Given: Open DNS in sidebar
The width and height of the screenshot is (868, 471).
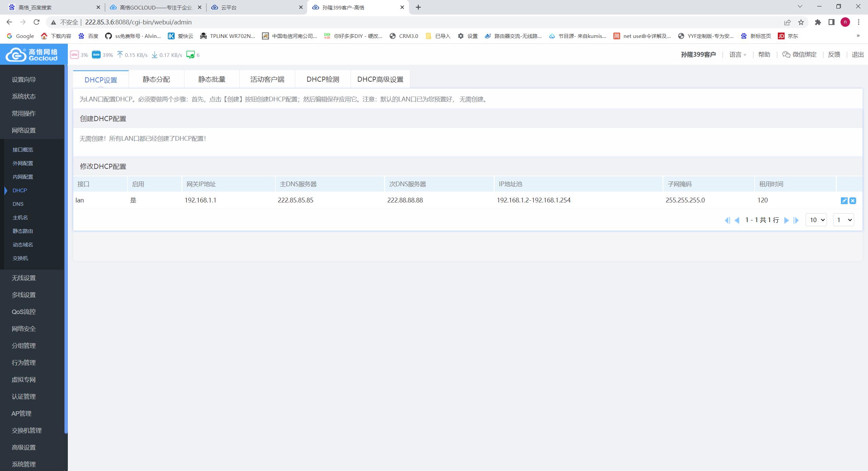Looking at the screenshot, I should coord(18,204).
